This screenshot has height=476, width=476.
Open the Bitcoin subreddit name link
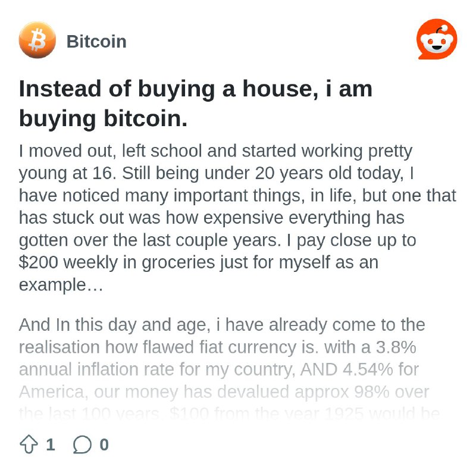click(x=96, y=41)
